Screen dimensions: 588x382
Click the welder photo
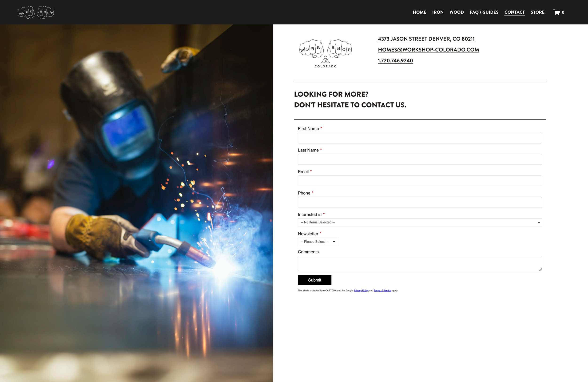[136, 203]
